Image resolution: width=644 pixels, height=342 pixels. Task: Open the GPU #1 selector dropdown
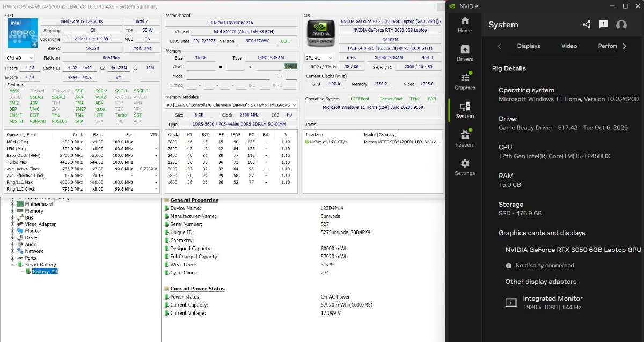point(319,57)
